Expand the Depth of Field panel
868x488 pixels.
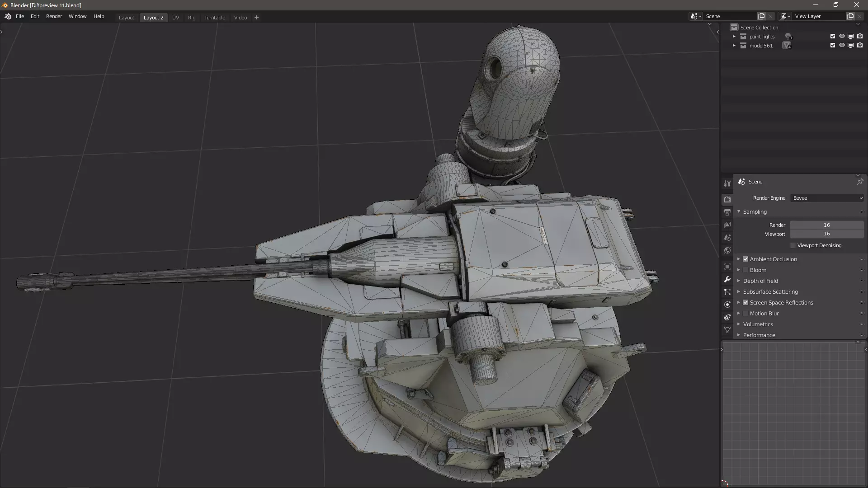739,281
